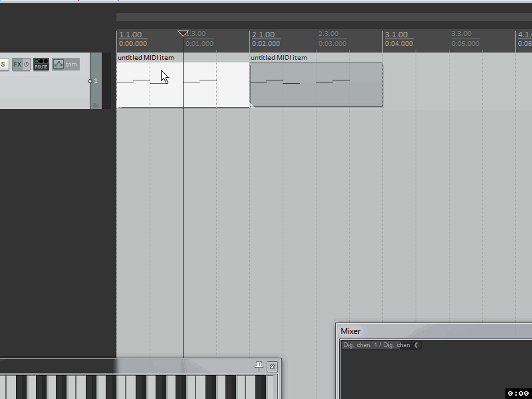Click the track pan knob circle

coord(90,80)
